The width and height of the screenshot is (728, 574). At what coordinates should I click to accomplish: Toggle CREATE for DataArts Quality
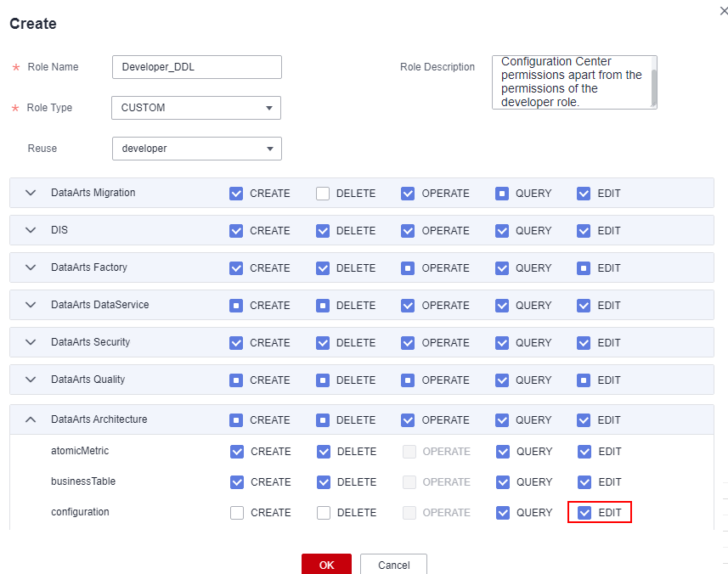pyautogui.click(x=236, y=380)
